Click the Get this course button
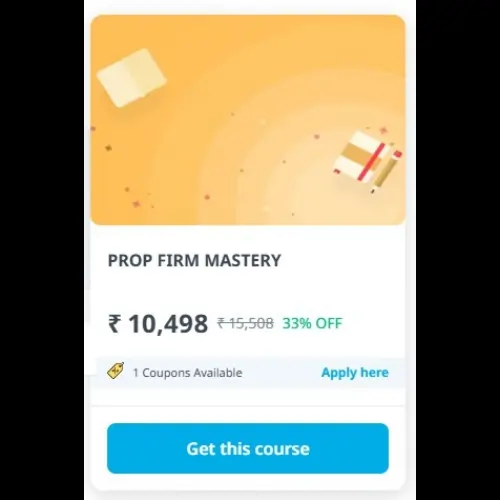Screen dimensions: 500x500 click(248, 448)
